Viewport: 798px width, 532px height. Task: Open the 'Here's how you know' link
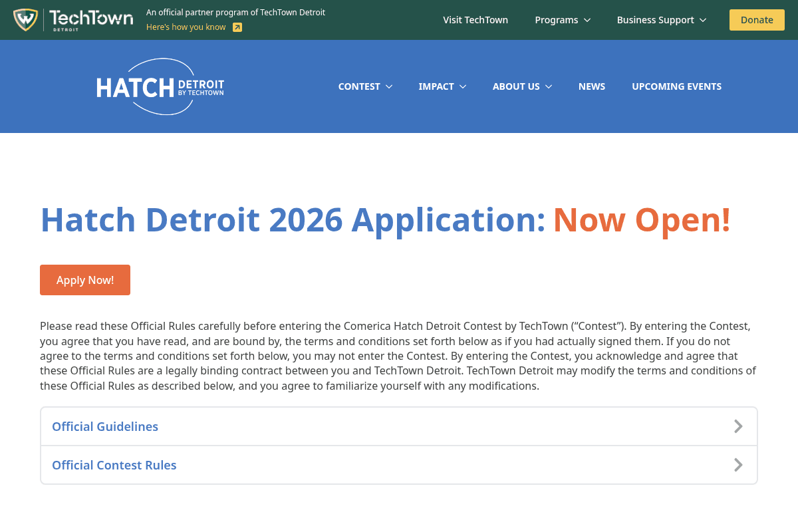186,27
